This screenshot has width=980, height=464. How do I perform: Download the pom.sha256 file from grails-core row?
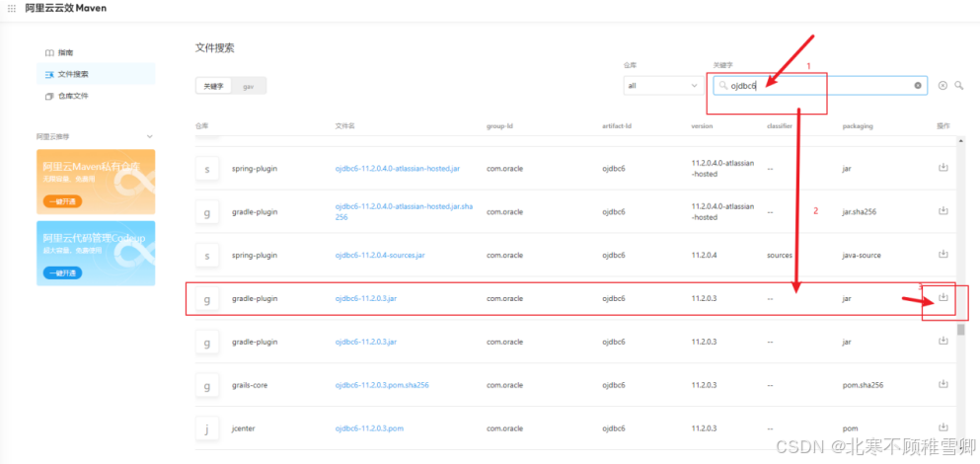click(x=943, y=384)
